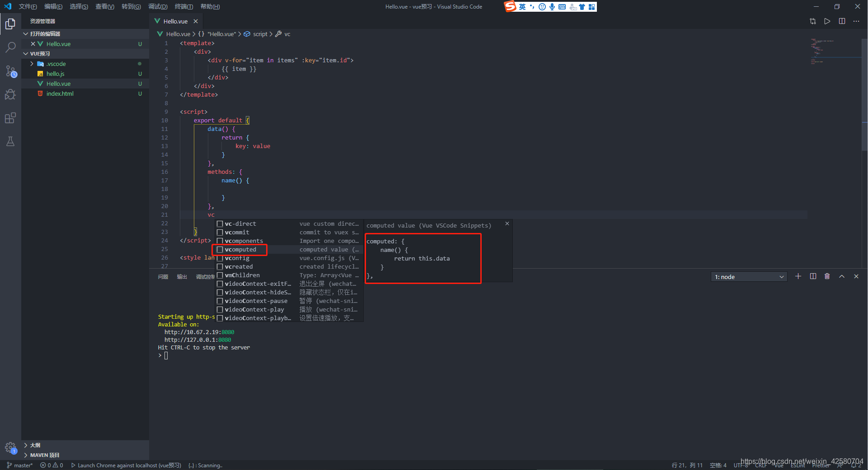Select the videoContext-play suggestion

pos(289,310)
